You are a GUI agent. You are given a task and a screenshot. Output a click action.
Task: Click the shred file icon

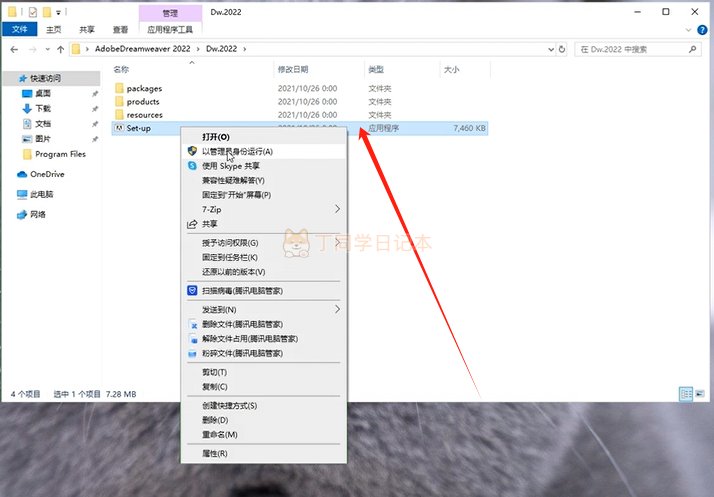[193, 354]
